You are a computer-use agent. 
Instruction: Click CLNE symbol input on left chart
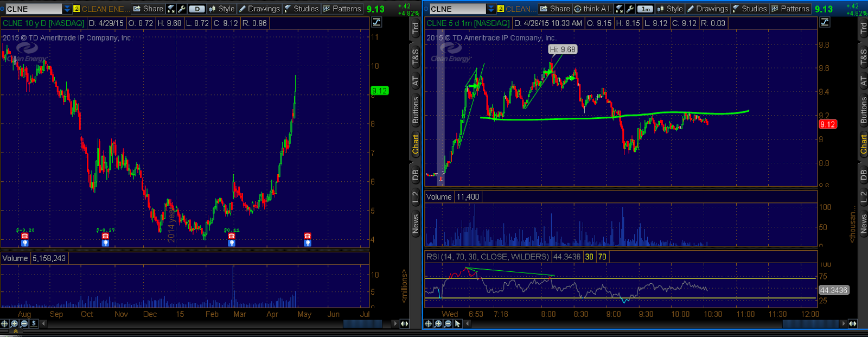[x=34, y=9]
